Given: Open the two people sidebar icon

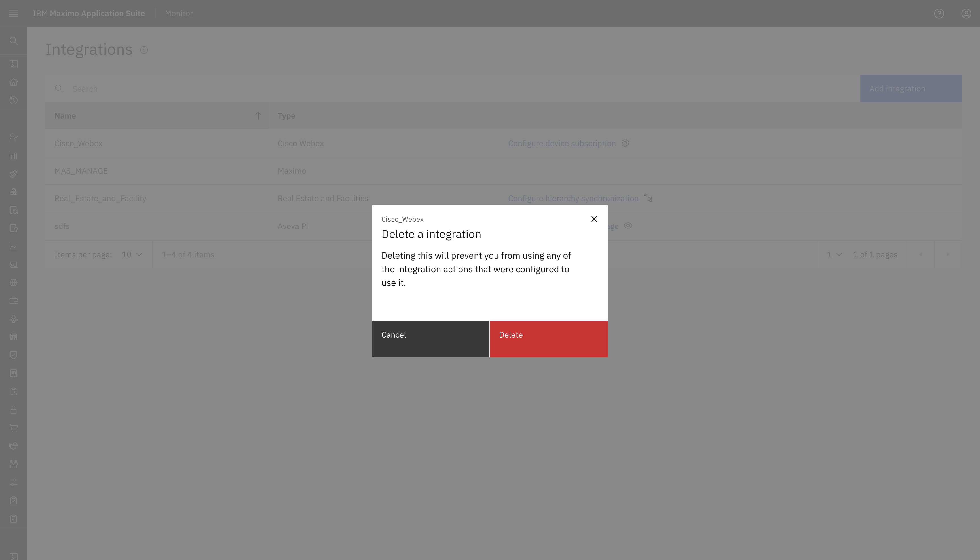Looking at the screenshot, I should [13, 464].
